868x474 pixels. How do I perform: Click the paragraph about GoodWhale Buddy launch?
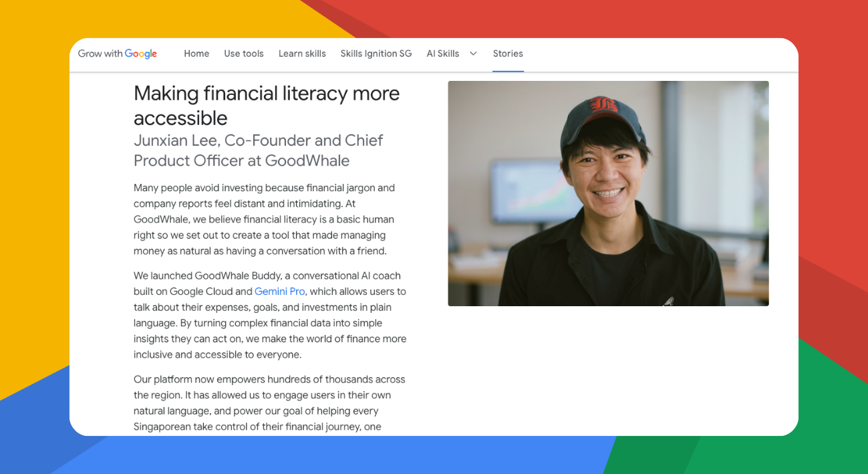tap(270, 315)
